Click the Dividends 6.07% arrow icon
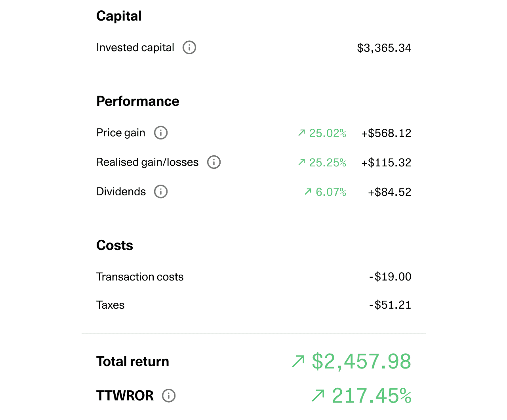 pos(308,192)
